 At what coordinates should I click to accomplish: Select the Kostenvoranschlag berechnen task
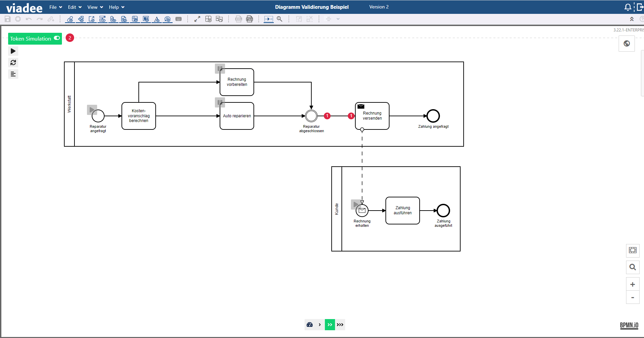[x=139, y=116]
